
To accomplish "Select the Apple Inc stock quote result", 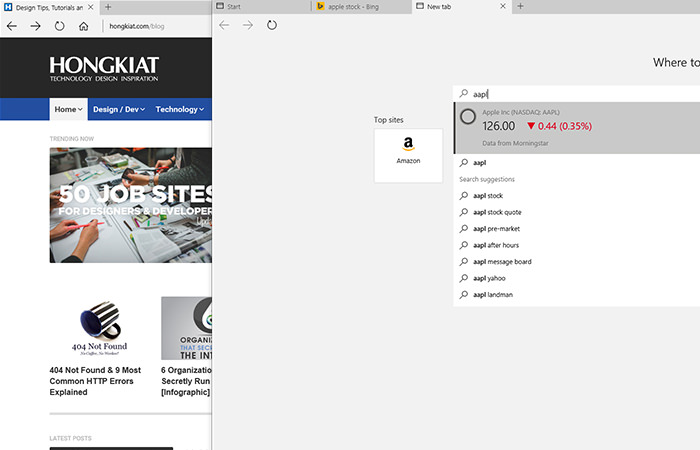I will [x=577, y=128].
